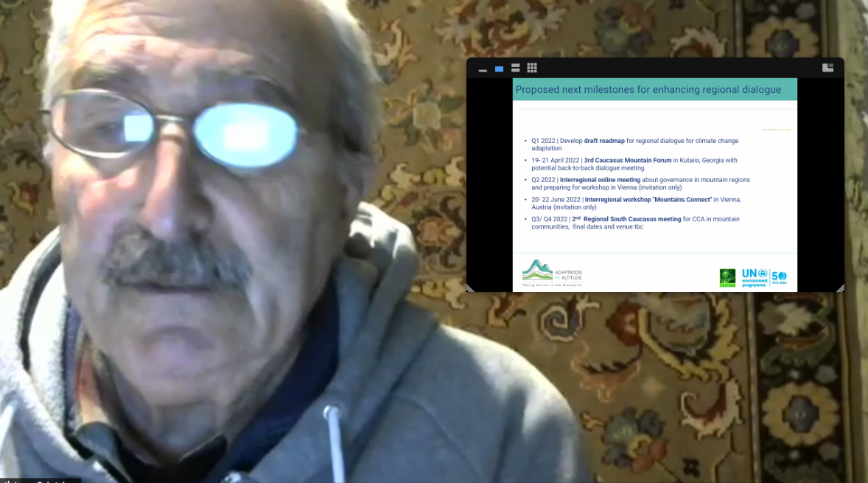Click the '2nd Regional South Caucasus meeting' bullet

click(x=635, y=223)
